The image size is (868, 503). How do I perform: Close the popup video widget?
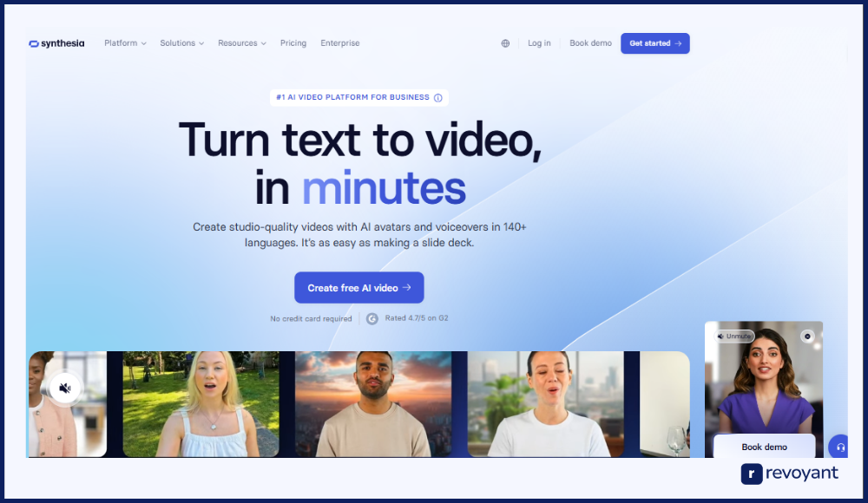pos(807,336)
